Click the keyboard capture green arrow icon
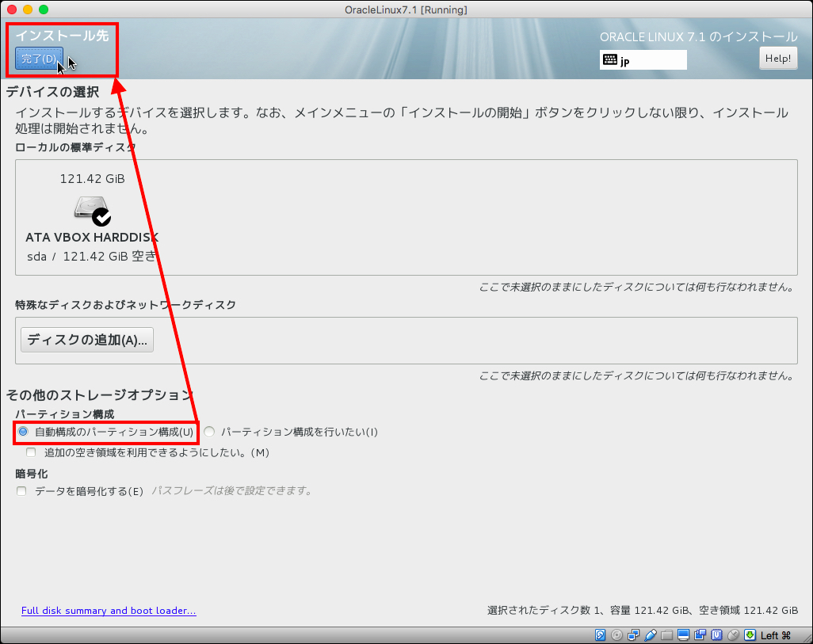 pos(750,635)
